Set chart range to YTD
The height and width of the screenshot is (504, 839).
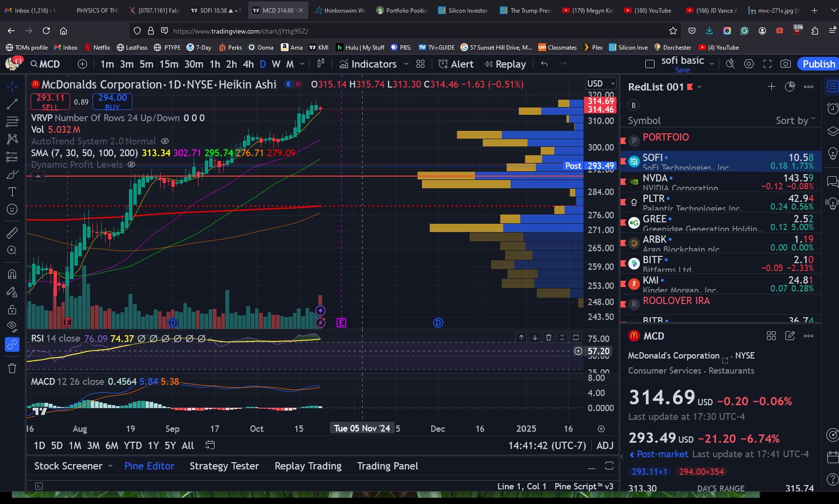tap(132, 446)
